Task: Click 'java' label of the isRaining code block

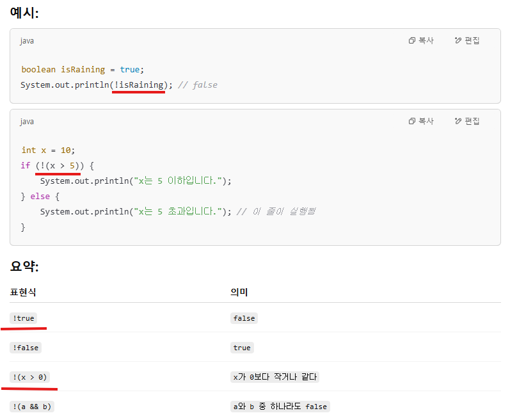Action: 27,41
